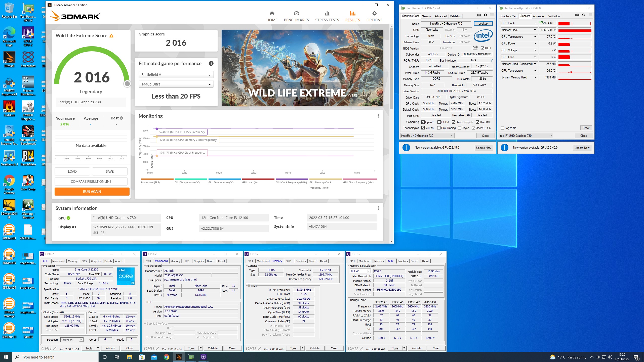Click Task View button on taskbar
The image size is (644, 362).
pos(117,357)
